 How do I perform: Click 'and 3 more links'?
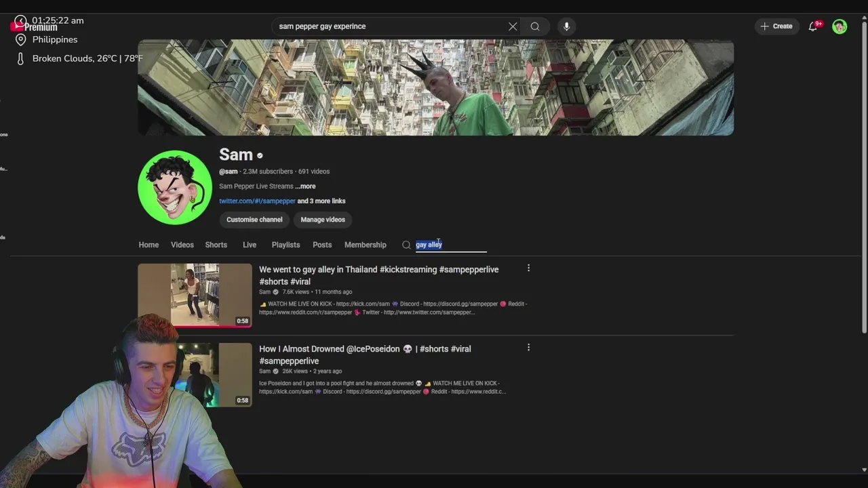coord(321,201)
